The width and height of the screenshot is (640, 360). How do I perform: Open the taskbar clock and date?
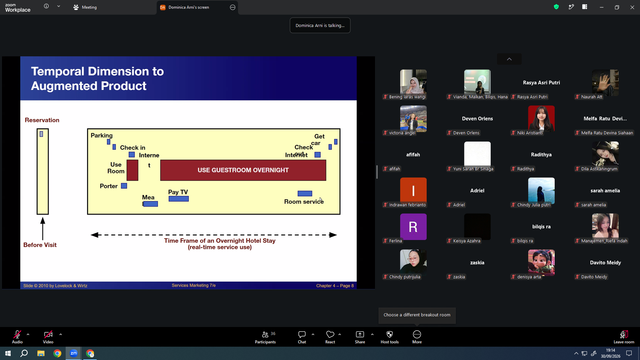click(611, 353)
